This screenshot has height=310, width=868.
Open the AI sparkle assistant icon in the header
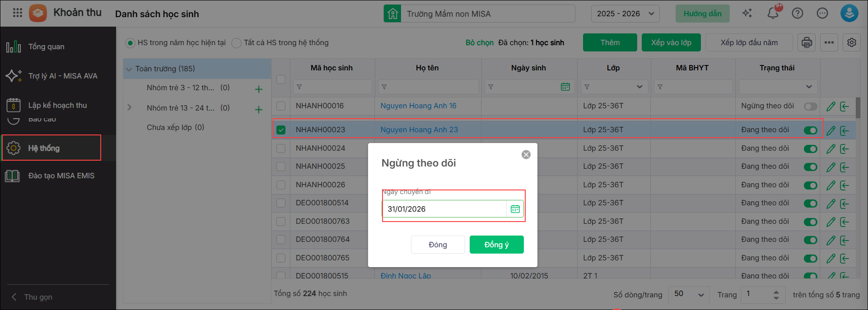pos(747,13)
